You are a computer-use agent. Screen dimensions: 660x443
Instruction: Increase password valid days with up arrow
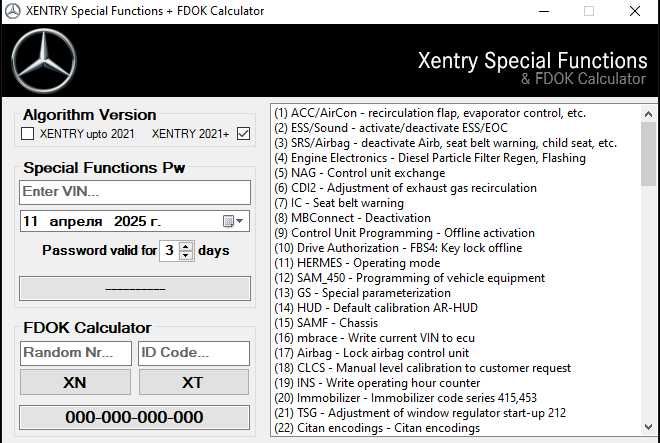point(186,246)
